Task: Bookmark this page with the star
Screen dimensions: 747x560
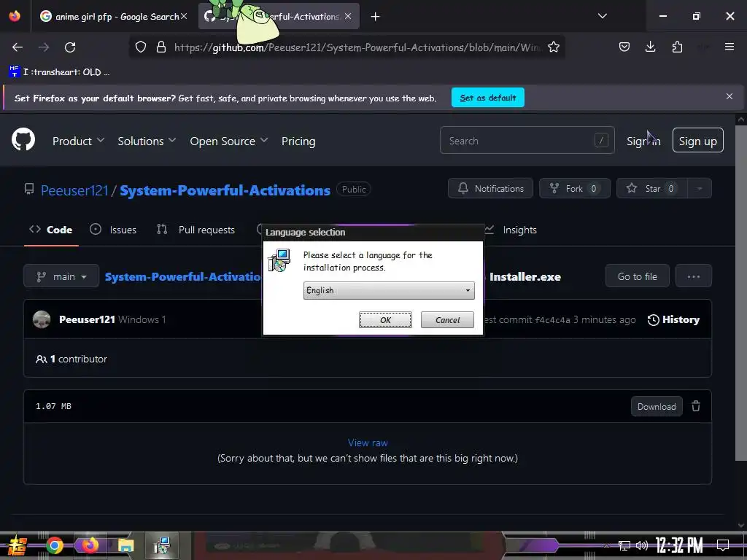Action: 553,47
